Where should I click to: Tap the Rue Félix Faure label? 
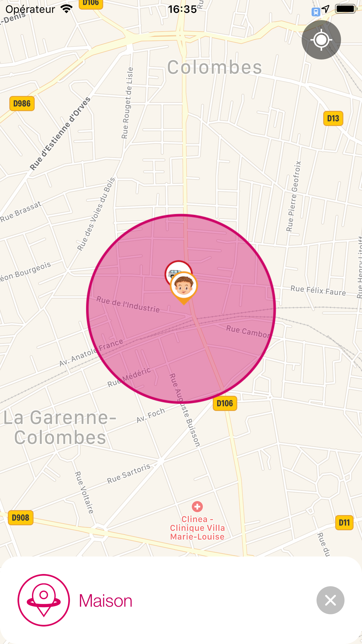coord(318,291)
